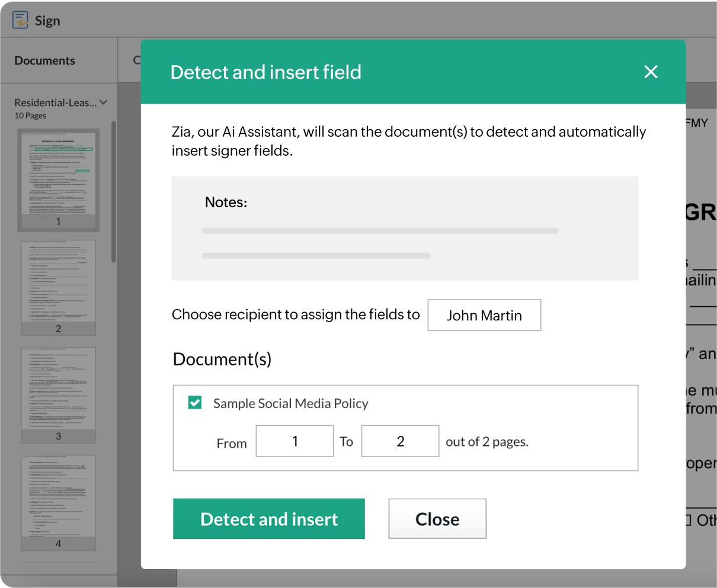Click the Detect and insert field title
This screenshot has height=588, width=717.
coord(265,72)
